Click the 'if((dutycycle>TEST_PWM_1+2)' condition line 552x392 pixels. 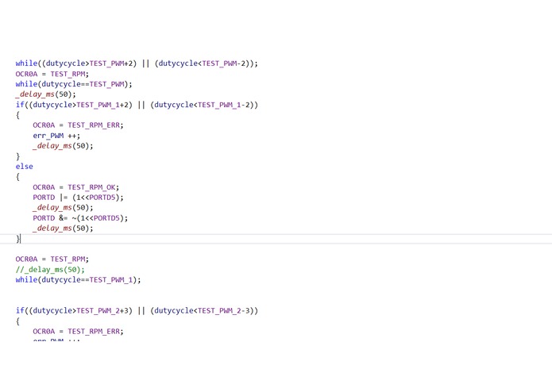137,105
